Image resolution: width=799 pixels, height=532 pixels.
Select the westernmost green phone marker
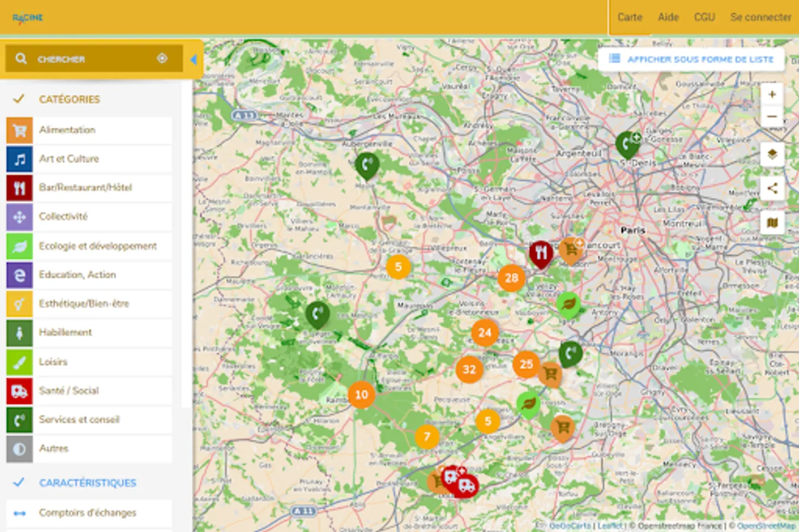[x=318, y=314]
